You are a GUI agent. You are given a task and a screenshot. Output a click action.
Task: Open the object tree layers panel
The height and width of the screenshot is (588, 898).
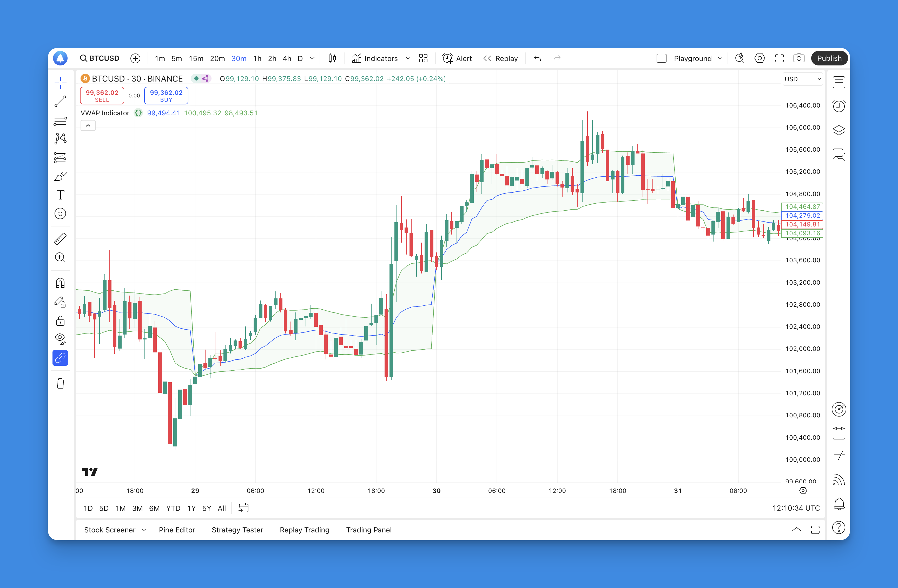839,130
